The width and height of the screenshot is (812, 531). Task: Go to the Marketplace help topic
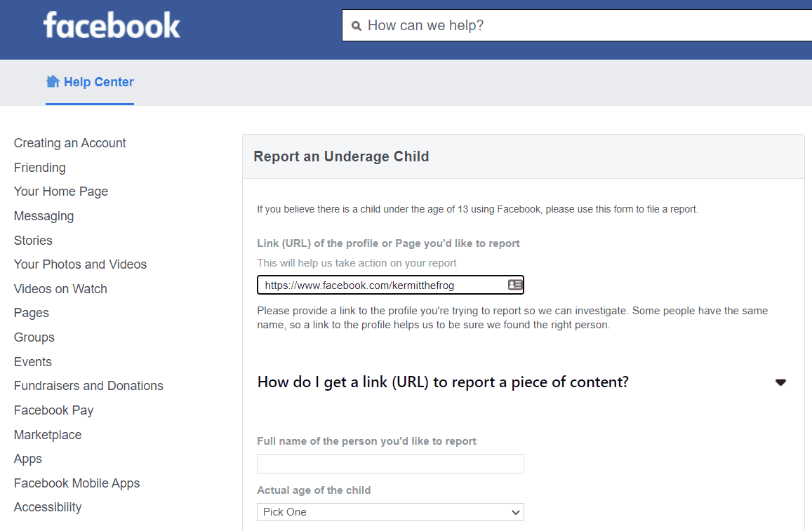pos(48,435)
